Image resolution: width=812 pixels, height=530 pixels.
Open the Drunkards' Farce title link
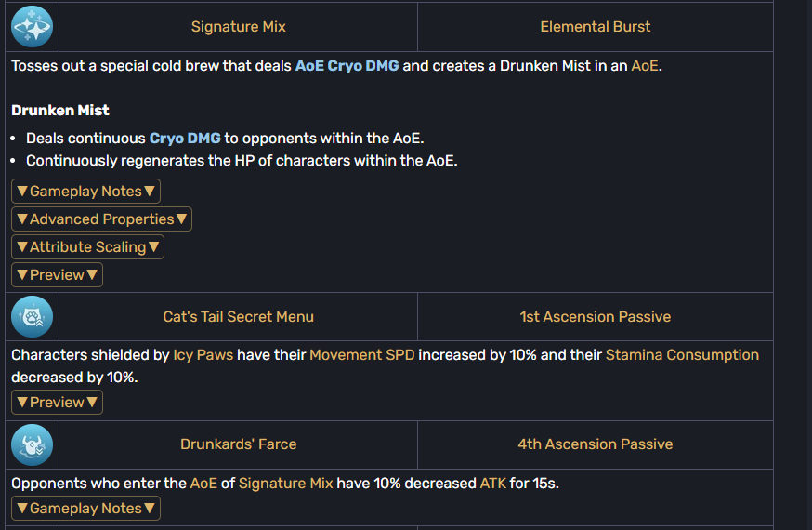pyautogui.click(x=238, y=444)
